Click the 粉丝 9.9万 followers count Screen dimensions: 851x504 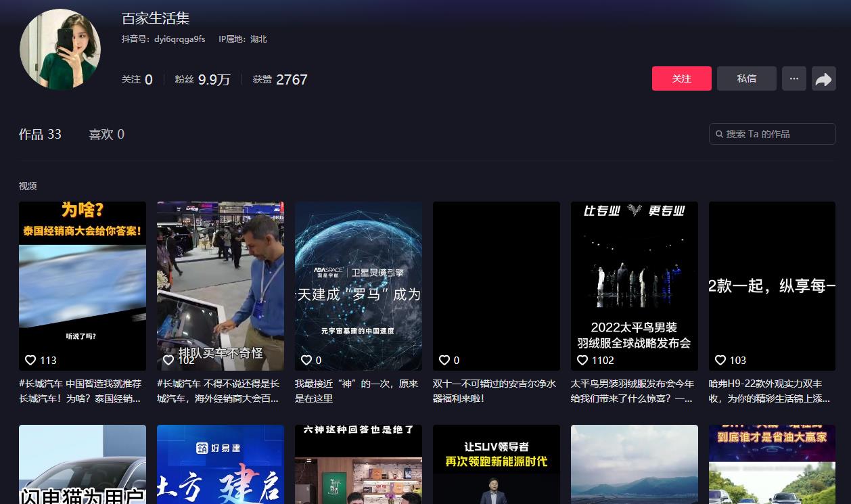pos(202,79)
